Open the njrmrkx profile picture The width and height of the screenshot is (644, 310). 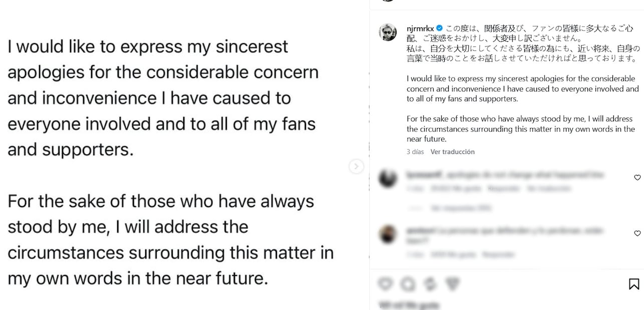pos(388,32)
